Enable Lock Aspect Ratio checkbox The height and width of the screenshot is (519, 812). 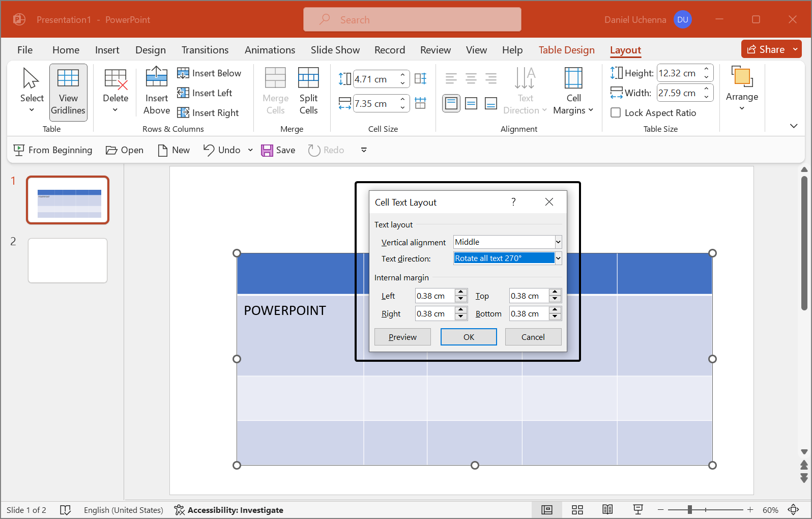[616, 113]
